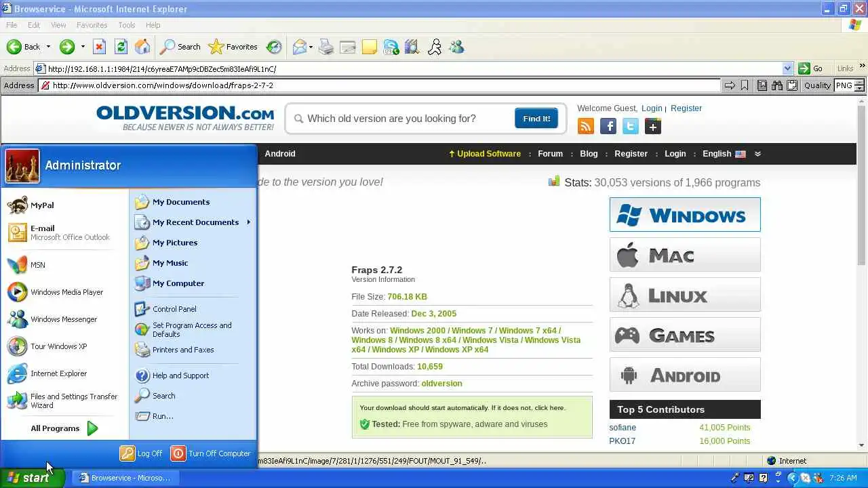Expand All Programs list
Screen dimensions: 868x488
point(65,428)
